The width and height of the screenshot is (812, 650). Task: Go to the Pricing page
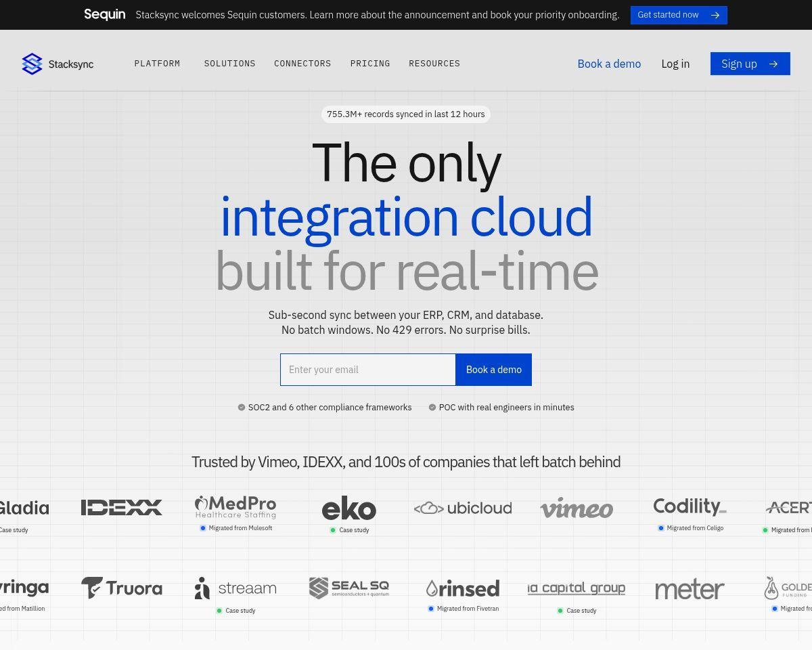[370, 64]
